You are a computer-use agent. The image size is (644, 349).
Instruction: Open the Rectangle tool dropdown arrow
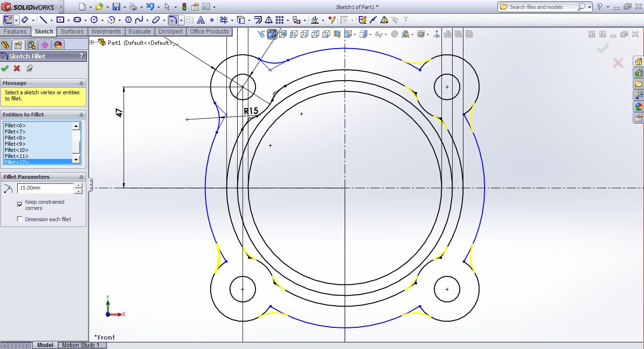68,20
